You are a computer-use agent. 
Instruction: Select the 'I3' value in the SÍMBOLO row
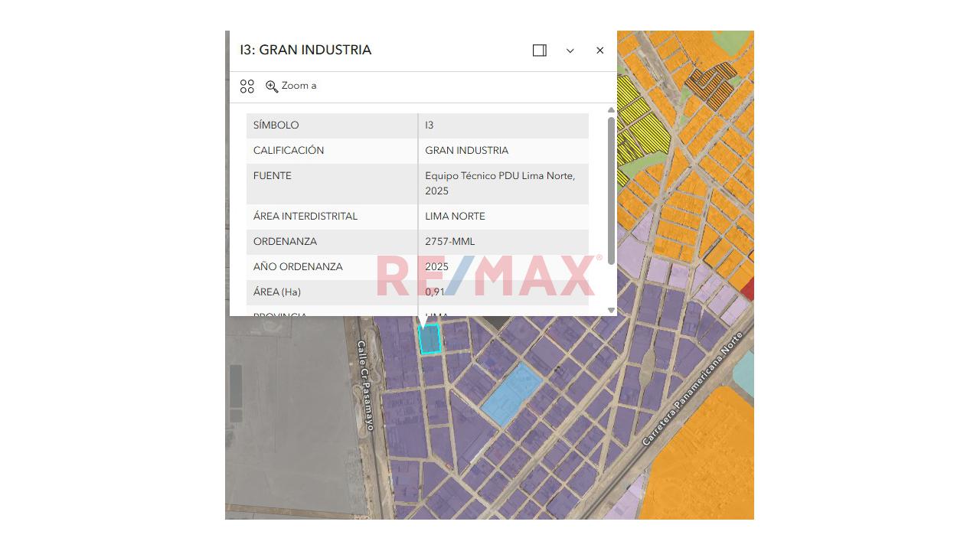430,126
